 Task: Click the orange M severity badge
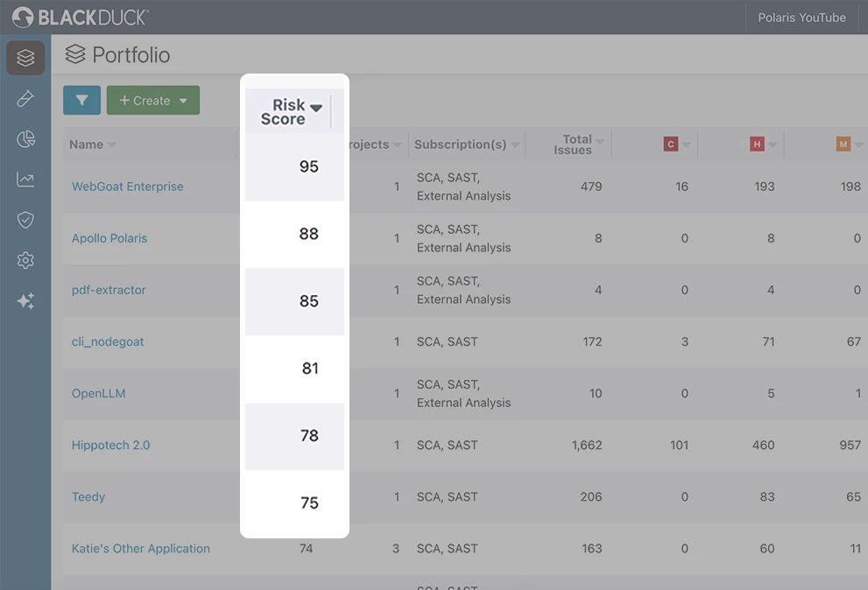843,144
